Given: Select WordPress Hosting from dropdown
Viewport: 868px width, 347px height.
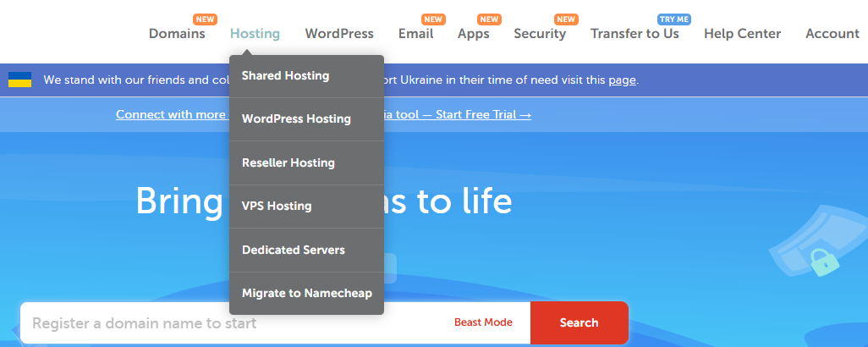Looking at the screenshot, I should pos(307,119).
